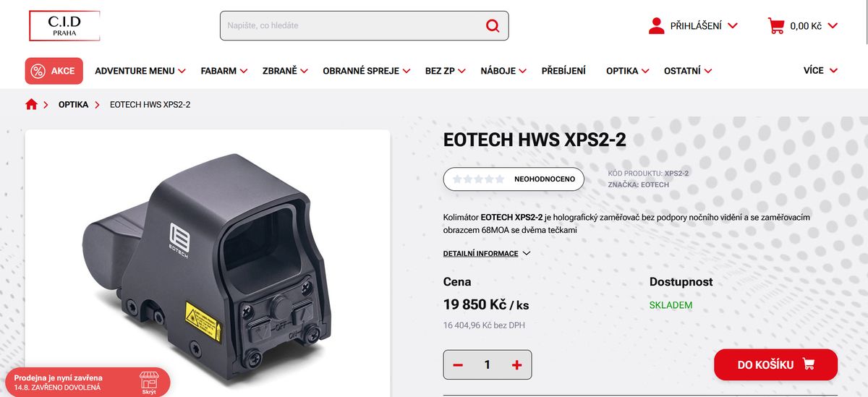Open the Adventure Menu dropdown
This screenshot has height=397, width=868.
[x=140, y=71]
